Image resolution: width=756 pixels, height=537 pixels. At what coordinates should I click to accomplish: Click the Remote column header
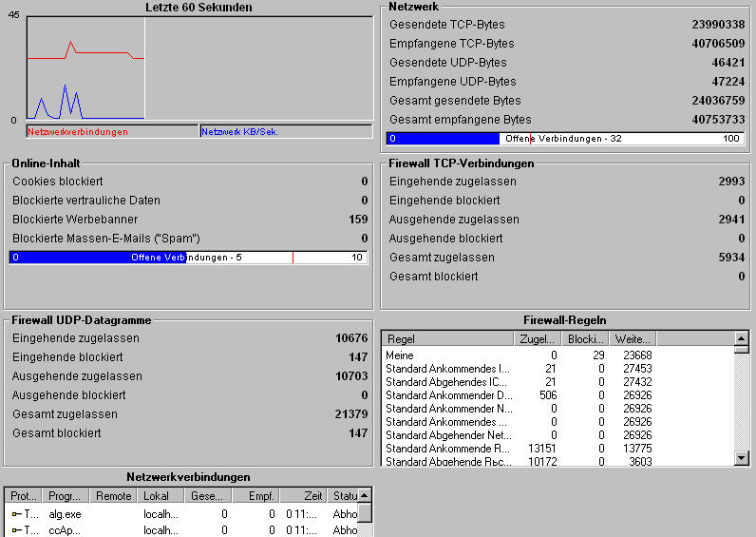(x=113, y=495)
